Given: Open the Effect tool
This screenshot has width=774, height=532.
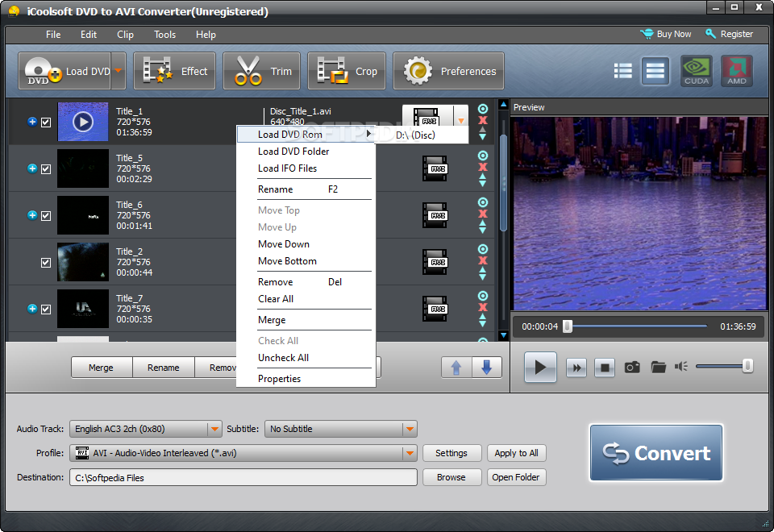Looking at the screenshot, I should click(x=174, y=71).
